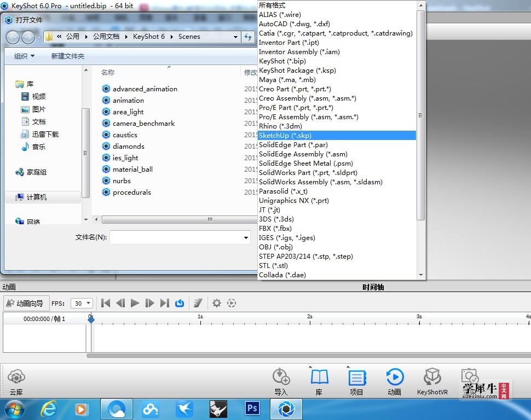The width and height of the screenshot is (531, 420).
Task: Select the procedurals scene file
Action: (126, 192)
